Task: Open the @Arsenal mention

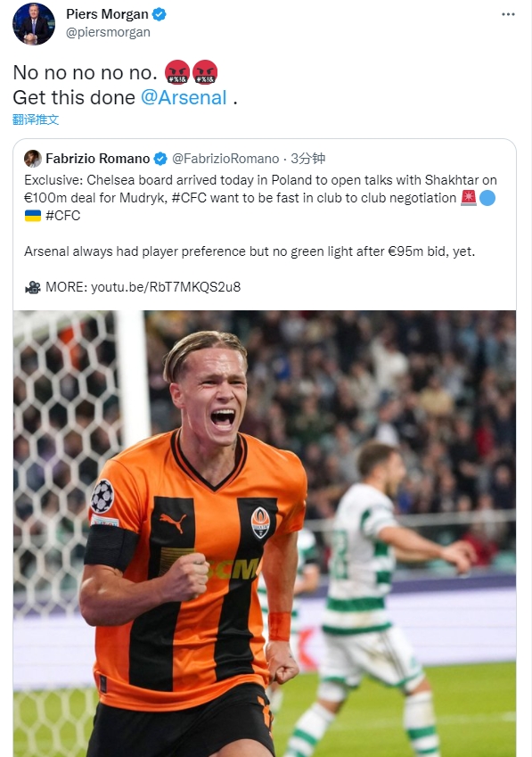Action: point(184,97)
